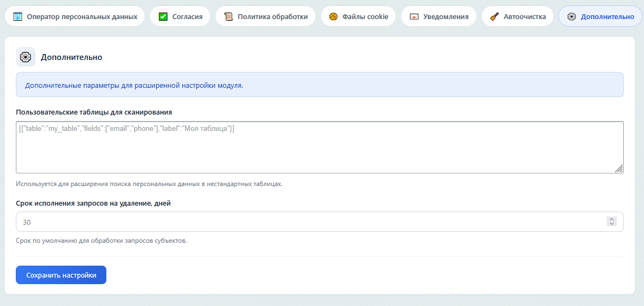
Task: Grab the textarea resize handle corner
Action: [x=619, y=169]
